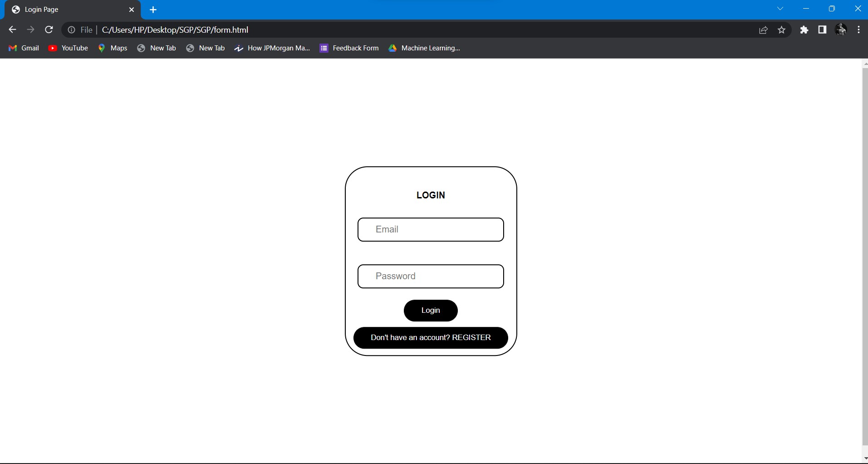Select the Login Page tab
Image resolution: width=868 pixels, height=464 pixels.
(73, 10)
